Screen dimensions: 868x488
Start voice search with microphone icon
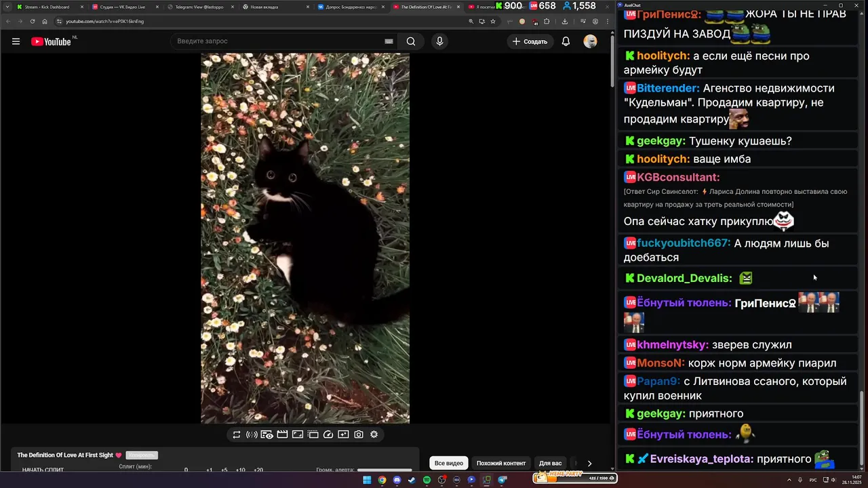click(x=439, y=41)
